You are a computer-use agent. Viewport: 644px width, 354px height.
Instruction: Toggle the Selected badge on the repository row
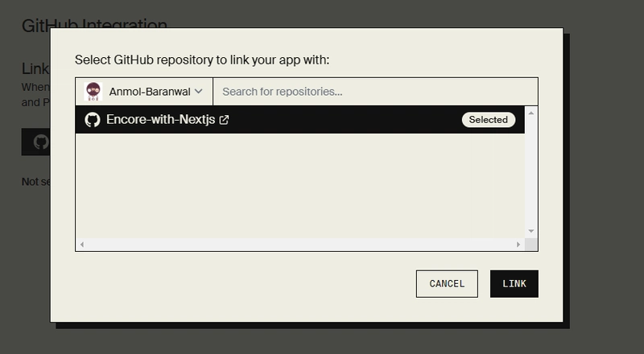pyautogui.click(x=489, y=120)
